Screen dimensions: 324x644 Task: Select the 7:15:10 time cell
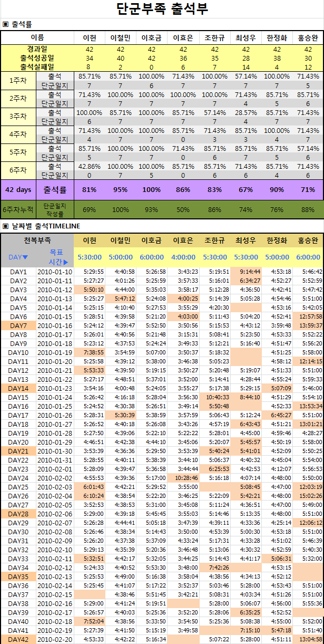pos(246,630)
